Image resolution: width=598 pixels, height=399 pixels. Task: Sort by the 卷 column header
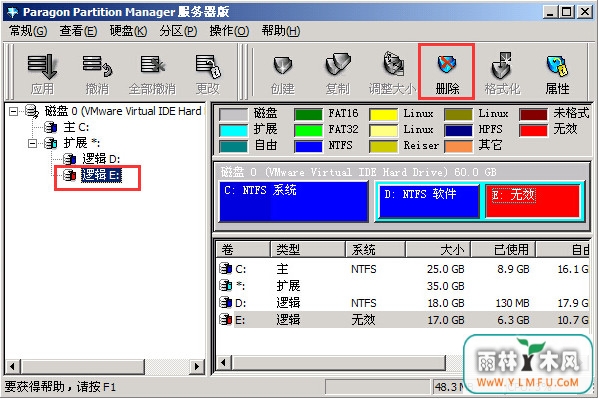pyautogui.click(x=243, y=249)
